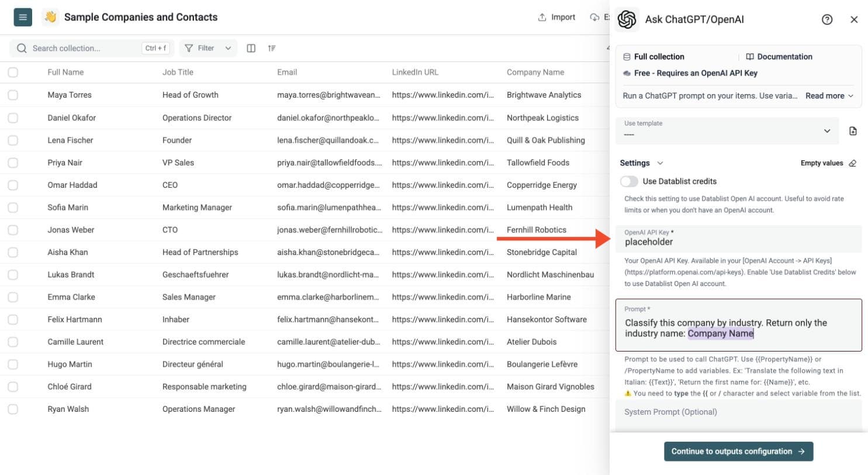Viewport: 868px width, 475px height.
Task: Select the Jonas Weber row checkbox
Action: coord(13,230)
